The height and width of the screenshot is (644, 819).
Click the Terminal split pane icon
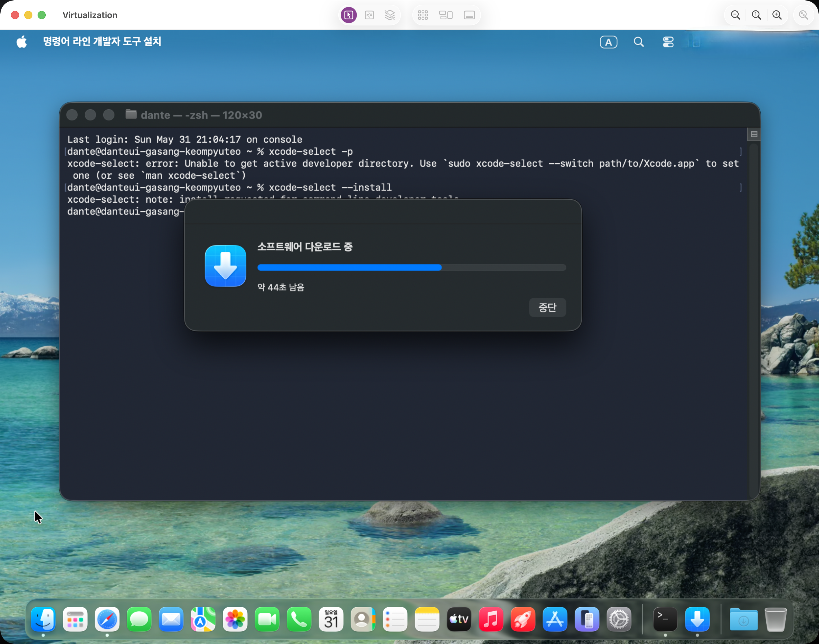754,134
